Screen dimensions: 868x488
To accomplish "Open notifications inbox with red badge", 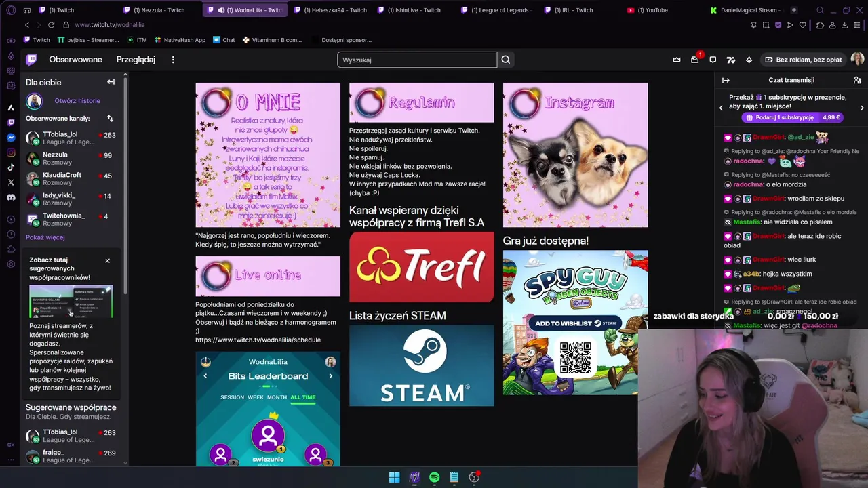I will click(x=695, y=60).
